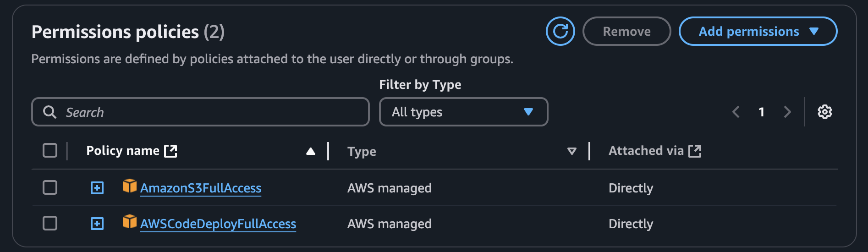Click external link icon next to Attached via

point(695,151)
